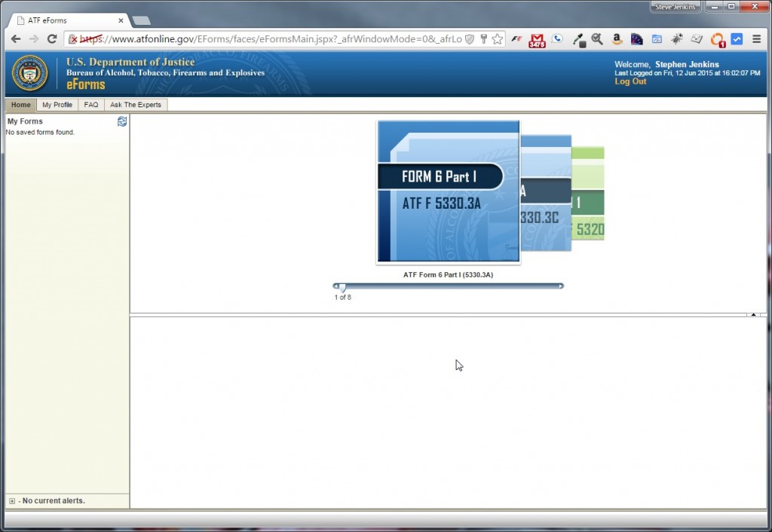Select the green 5320 form thumbnail
This screenshot has height=532, width=772.
pos(588,193)
